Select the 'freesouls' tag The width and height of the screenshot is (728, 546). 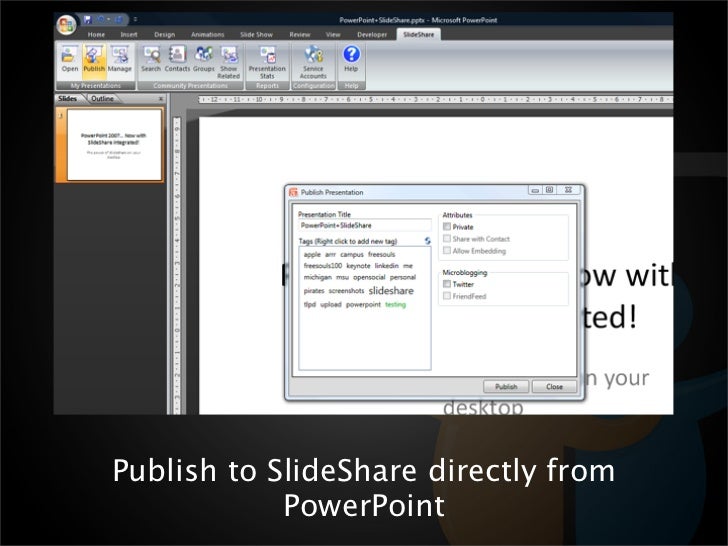pyautogui.click(x=382, y=254)
